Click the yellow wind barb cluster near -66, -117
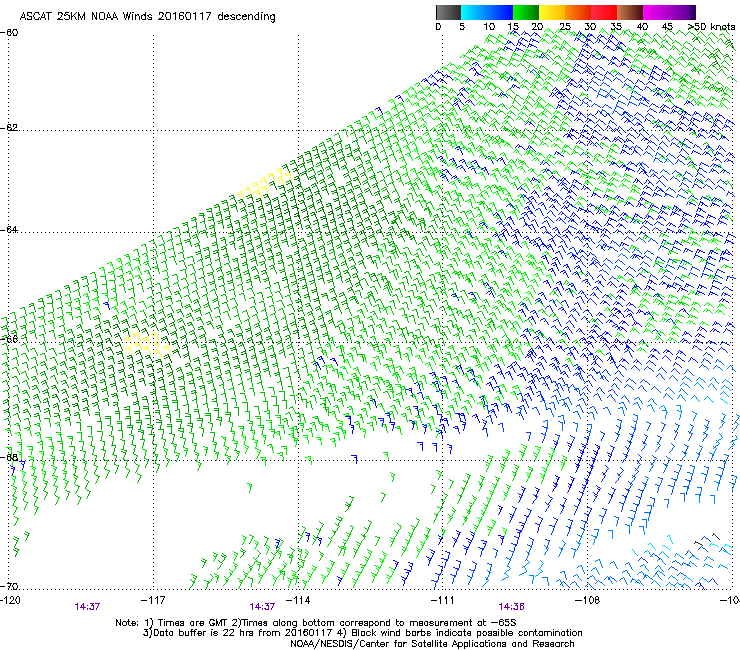The height and width of the screenshot is (650, 740). point(147,344)
